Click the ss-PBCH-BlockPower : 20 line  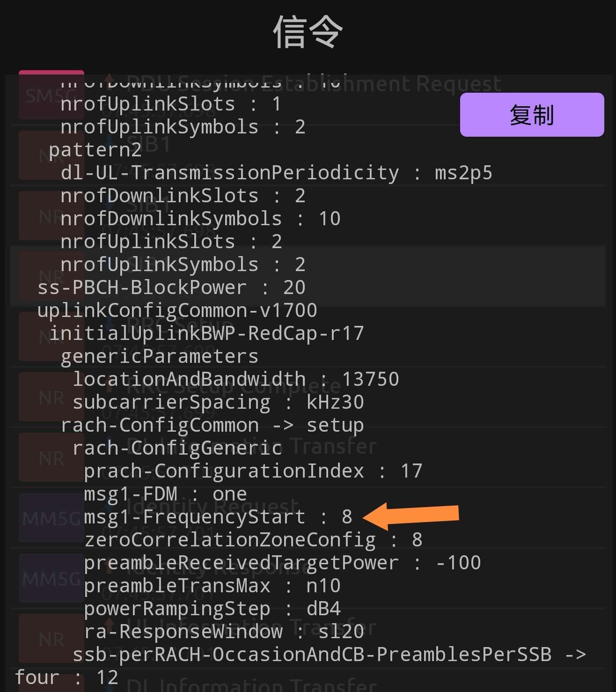coord(171,287)
